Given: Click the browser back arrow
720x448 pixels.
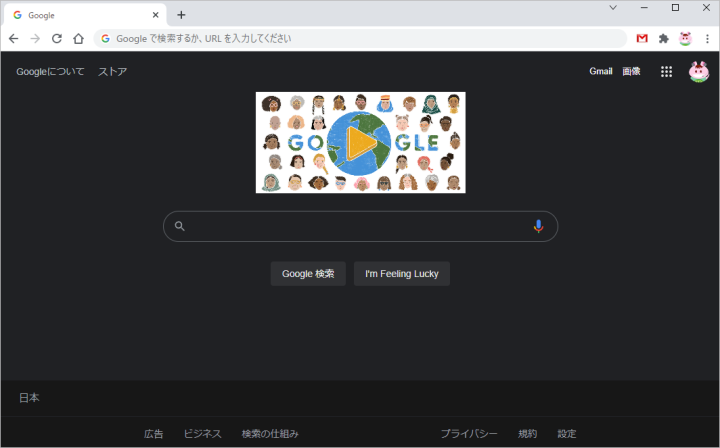Looking at the screenshot, I should (x=14, y=38).
